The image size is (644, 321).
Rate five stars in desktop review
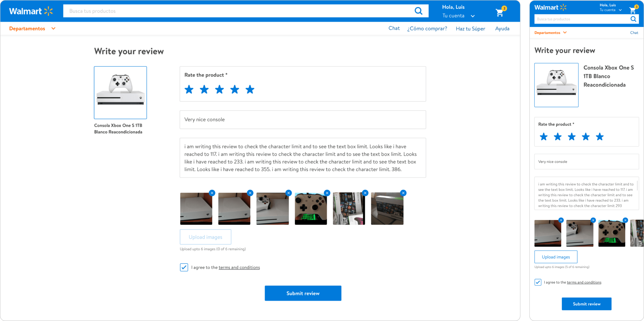coord(250,89)
